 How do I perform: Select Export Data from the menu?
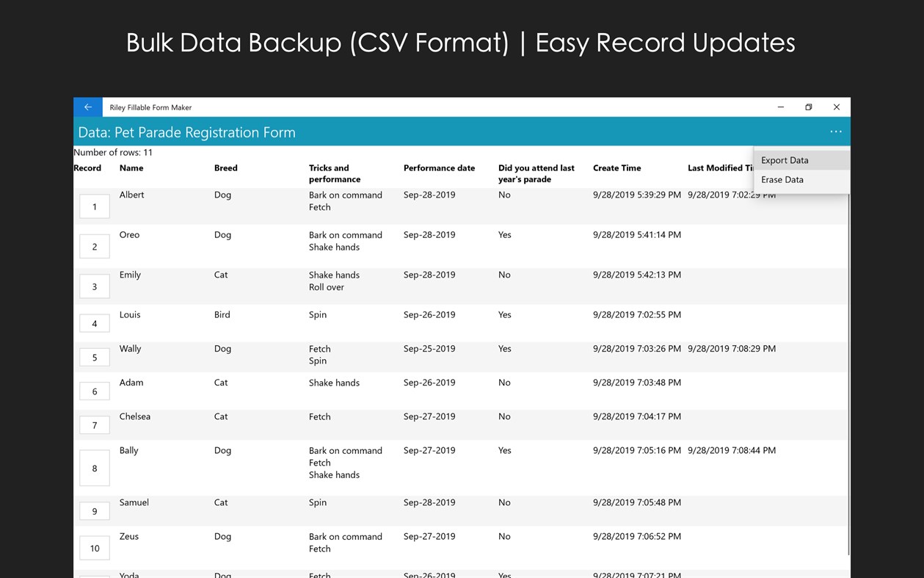tap(785, 159)
